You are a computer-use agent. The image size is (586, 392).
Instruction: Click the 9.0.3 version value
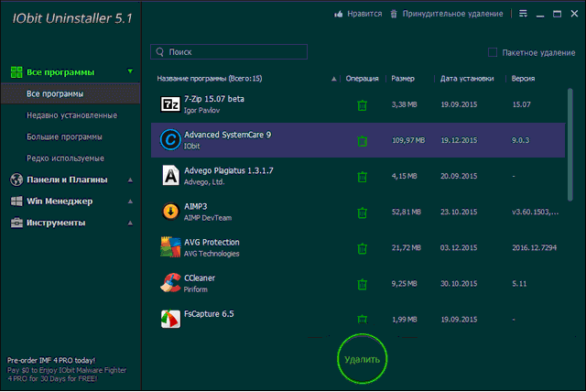521,140
